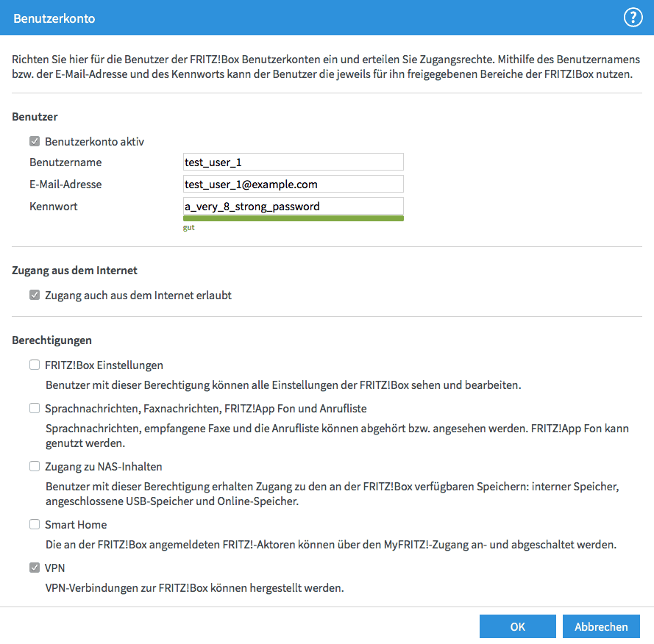The image size is (654, 644).
Task: Click the E-Mail-Adresse field label
Action: tap(65, 185)
